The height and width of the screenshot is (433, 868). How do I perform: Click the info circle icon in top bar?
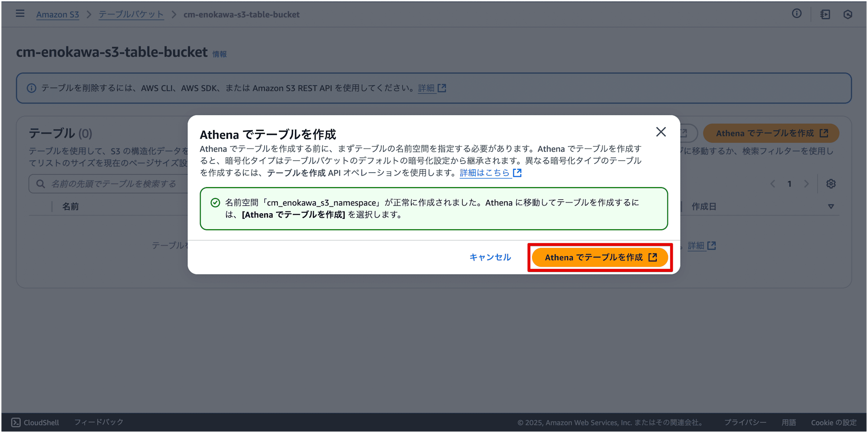coord(797,14)
